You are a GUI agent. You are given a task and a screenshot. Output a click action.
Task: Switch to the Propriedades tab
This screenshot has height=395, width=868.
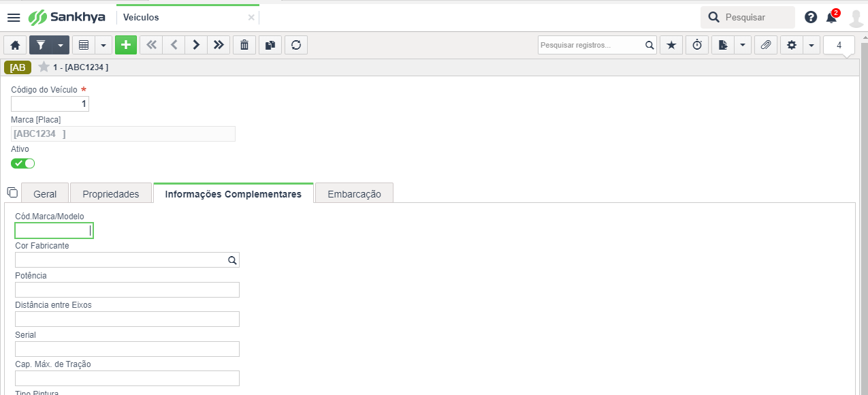click(111, 193)
